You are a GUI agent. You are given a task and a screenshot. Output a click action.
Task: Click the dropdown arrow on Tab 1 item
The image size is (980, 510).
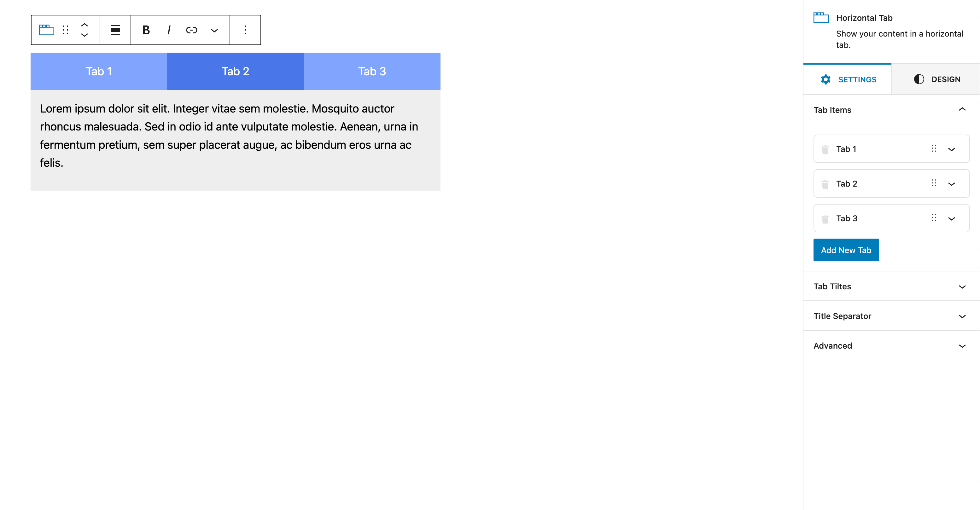(x=952, y=149)
